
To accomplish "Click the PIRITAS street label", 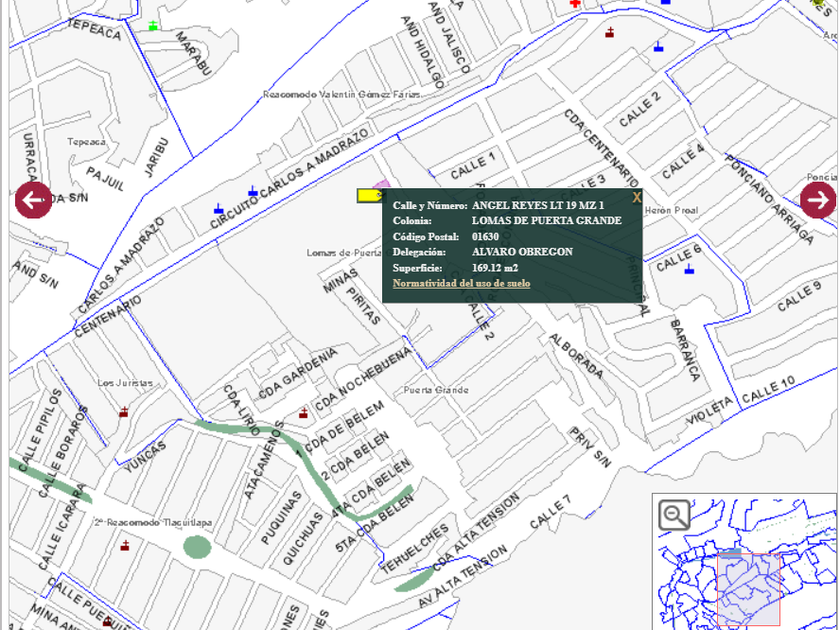I will pos(363,306).
